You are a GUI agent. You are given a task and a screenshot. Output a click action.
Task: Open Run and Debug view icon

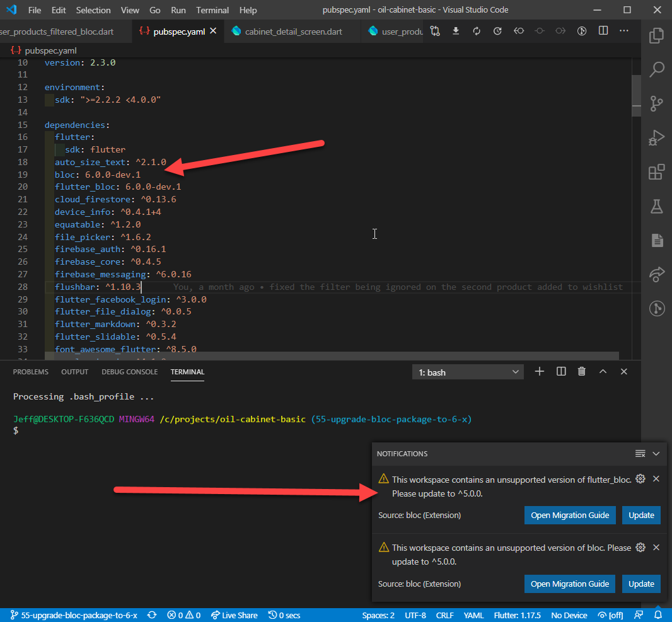click(656, 138)
